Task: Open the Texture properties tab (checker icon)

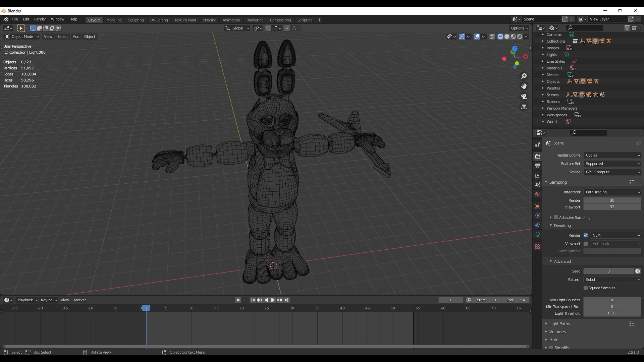Action: tap(538, 246)
